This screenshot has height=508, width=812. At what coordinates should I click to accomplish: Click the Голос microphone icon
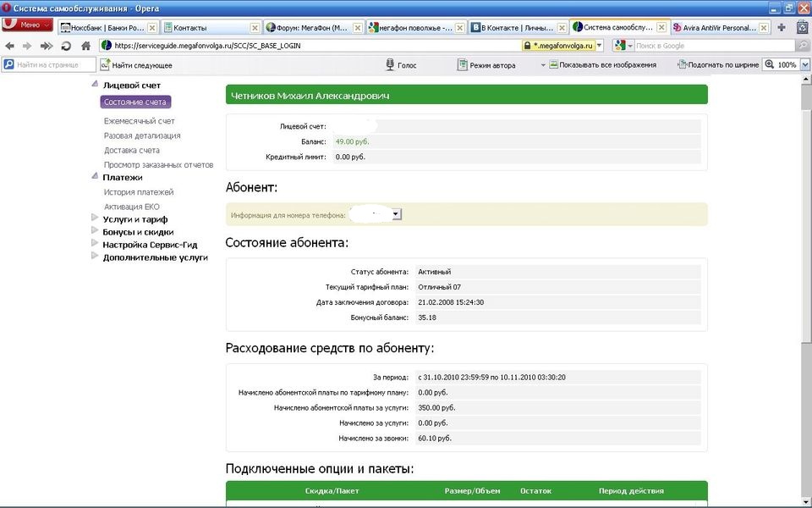391,65
